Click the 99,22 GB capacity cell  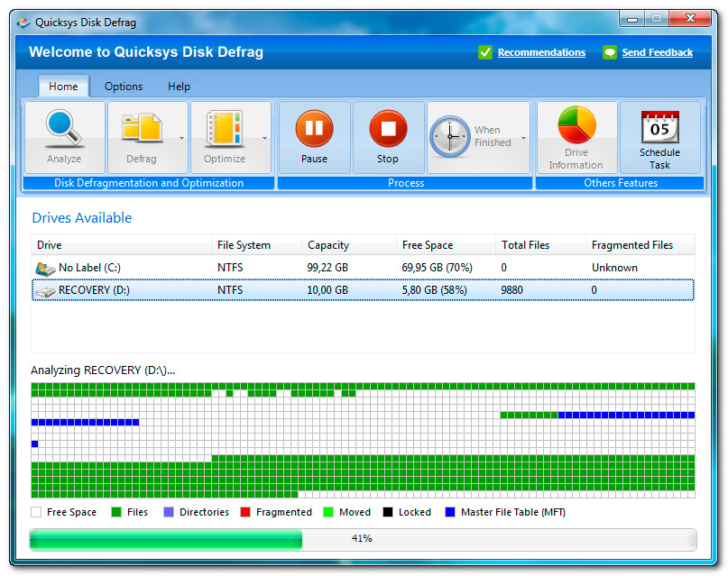point(327,268)
